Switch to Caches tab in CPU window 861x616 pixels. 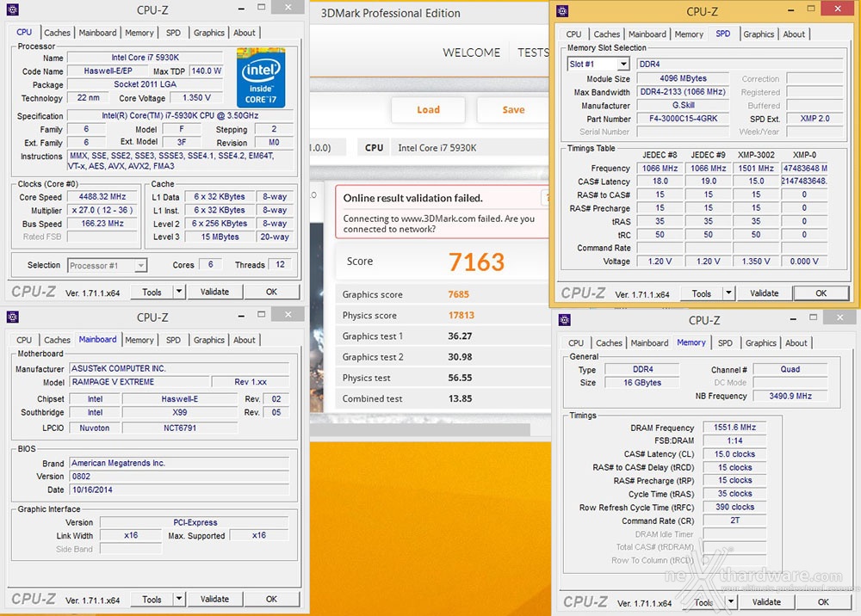[57, 33]
